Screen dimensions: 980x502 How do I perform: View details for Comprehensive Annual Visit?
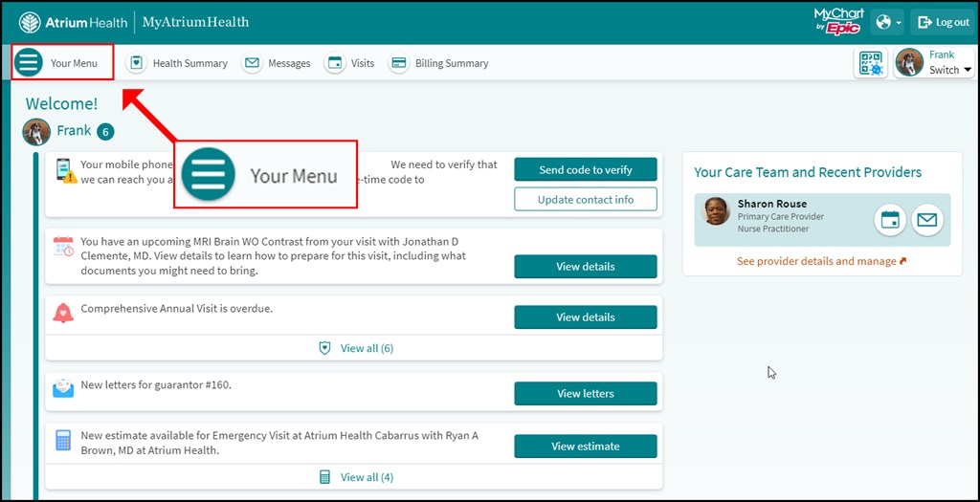(586, 317)
